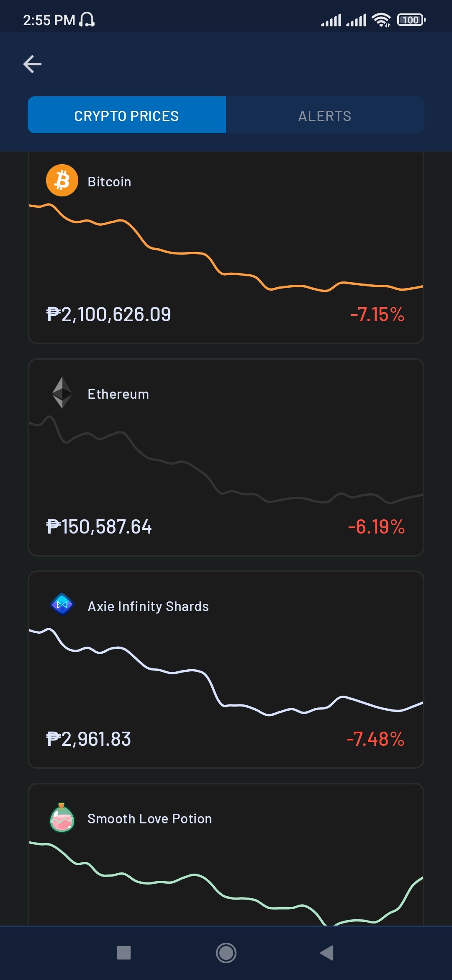The height and width of the screenshot is (980, 452).
Task: Open the Smooth Love Potion chart
Action: [226, 883]
